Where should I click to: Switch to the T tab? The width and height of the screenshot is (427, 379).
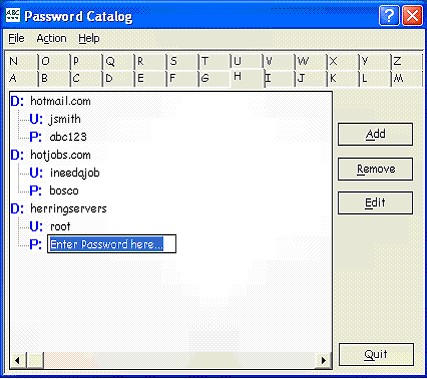point(214,61)
